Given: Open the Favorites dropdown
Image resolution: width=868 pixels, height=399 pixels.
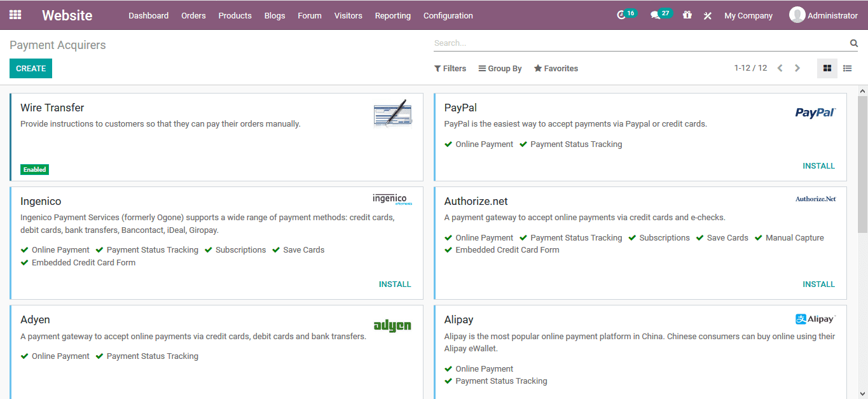Looking at the screenshot, I should pyautogui.click(x=555, y=68).
